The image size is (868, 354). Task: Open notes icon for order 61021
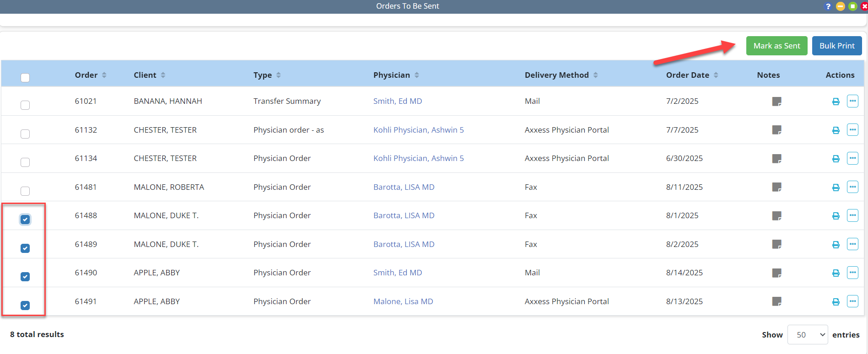click(776, 102)
